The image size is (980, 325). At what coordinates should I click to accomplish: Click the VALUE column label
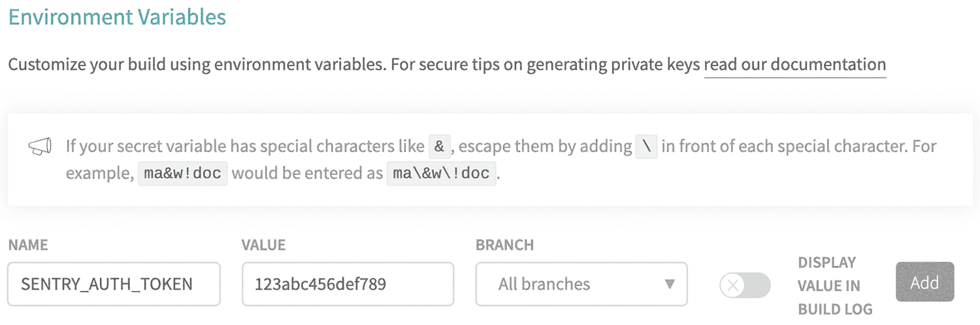(x=263, y=245)
